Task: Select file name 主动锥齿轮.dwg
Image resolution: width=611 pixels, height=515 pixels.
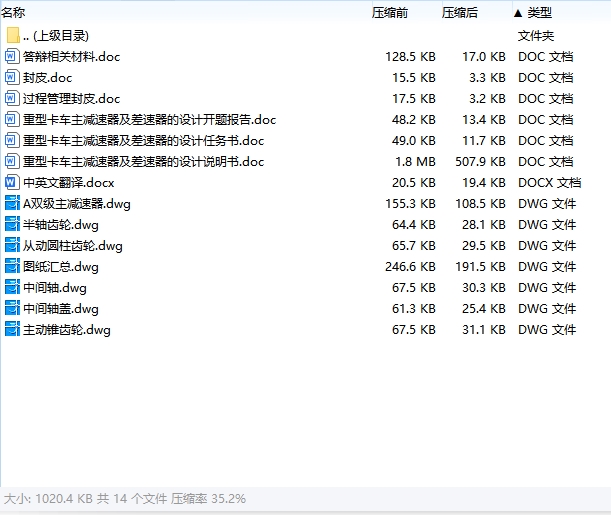Action: point(67,330)
